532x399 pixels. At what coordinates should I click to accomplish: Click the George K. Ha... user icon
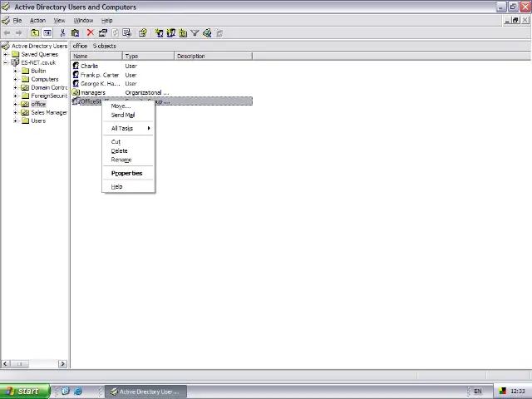[76, 83]
